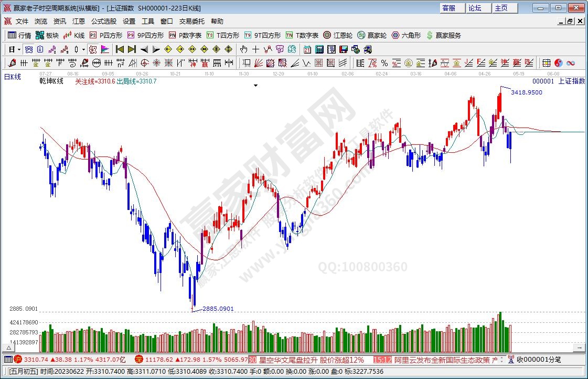Expand the black triangle above the chart

tap(255, 85)
